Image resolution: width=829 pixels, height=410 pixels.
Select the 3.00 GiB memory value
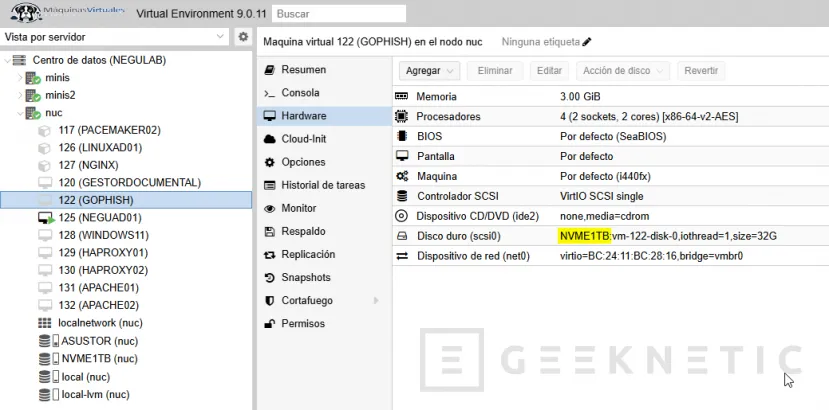click(580, 97)
